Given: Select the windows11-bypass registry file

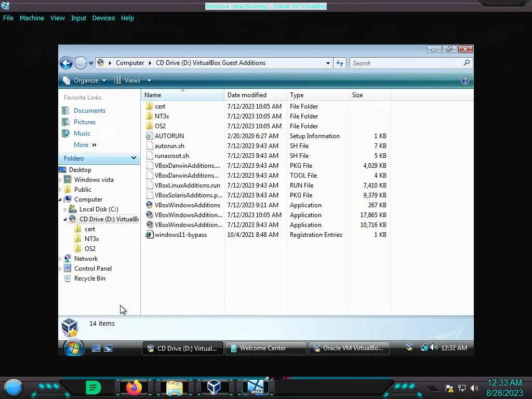Looking at the screenshot, I should pos(180,235).
